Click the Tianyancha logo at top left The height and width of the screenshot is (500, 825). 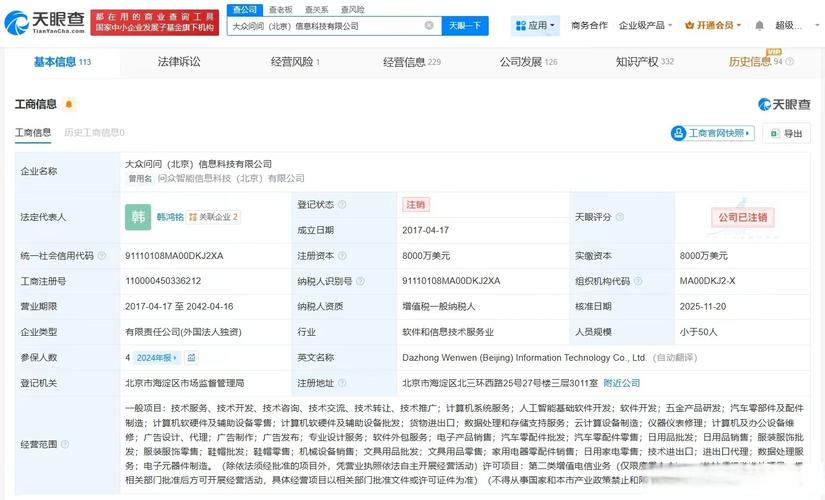point(45,22)
